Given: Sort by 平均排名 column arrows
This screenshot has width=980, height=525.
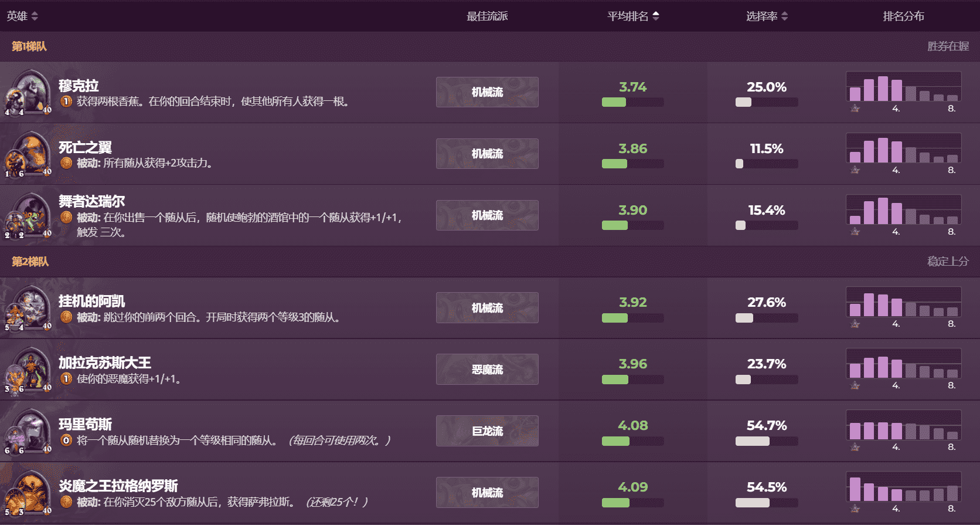Looking at the screenshot, I should (656, 16).
